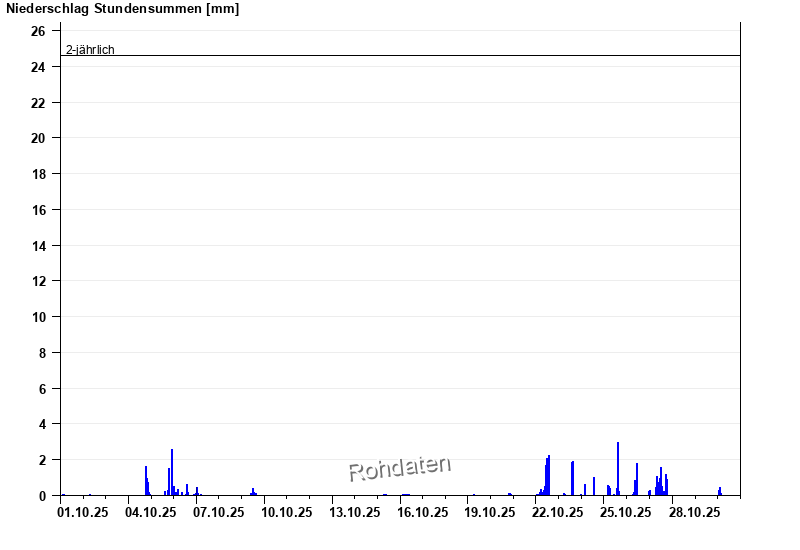
Task: Click the y-axis value 26
Action: tap(38, 31)
